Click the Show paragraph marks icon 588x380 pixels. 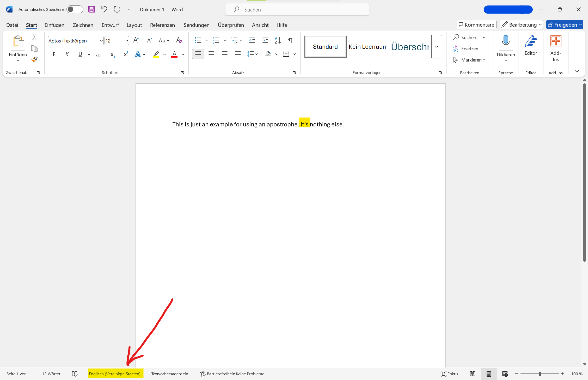tap(290, 40)
